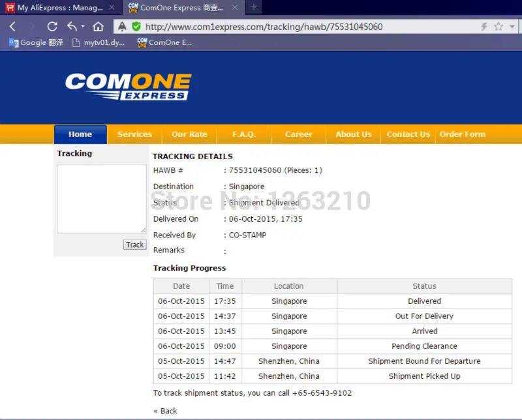522x420 pixels.
Task: Close the My AliExpress tab
Action: (112, 7)
